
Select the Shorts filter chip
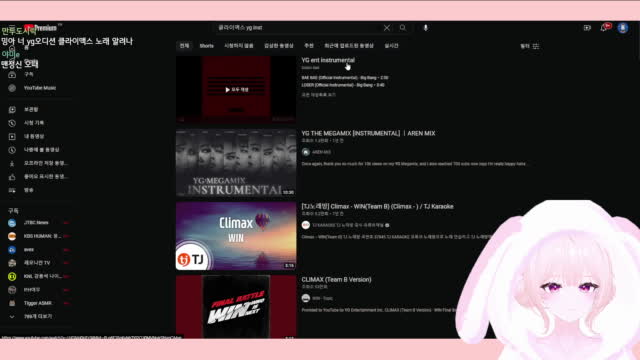(x=207, y=46)
